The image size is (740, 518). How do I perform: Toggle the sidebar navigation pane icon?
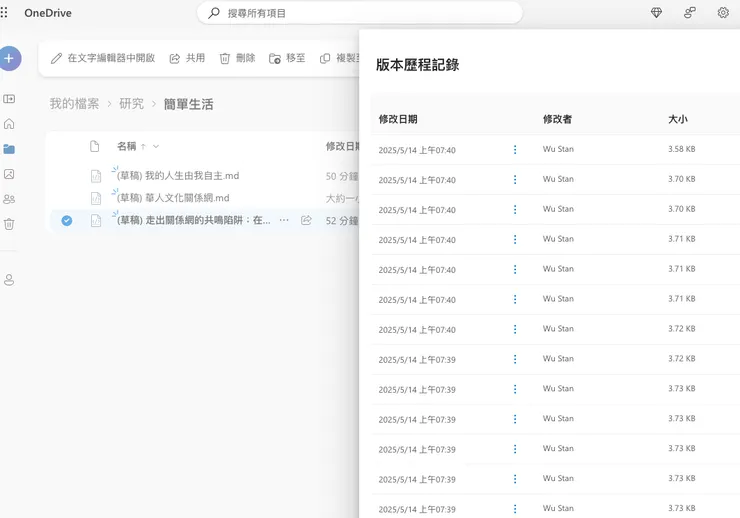click(9, 99)
